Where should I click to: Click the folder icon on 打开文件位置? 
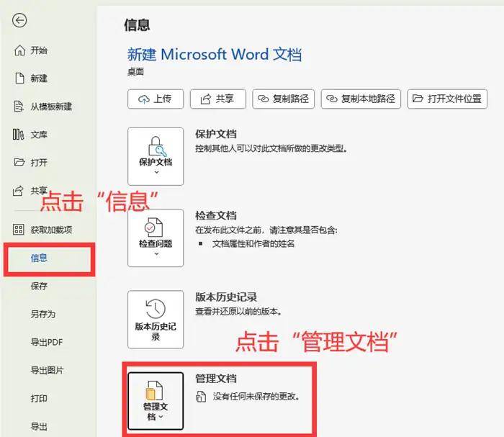(418, 99)
